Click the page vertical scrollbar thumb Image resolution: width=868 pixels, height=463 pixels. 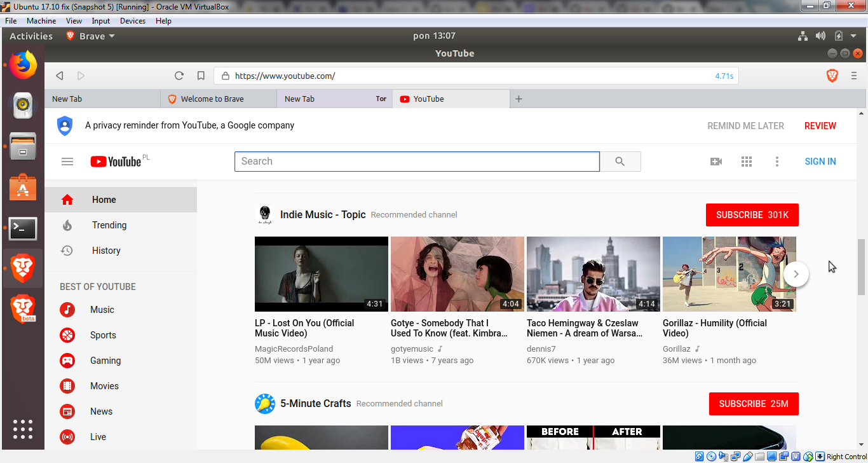click(862, 267)
